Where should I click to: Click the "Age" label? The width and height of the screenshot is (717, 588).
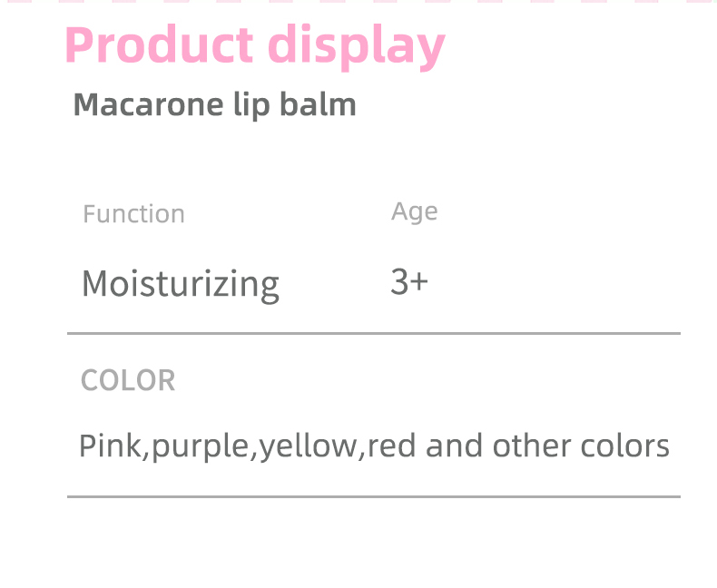414,211
